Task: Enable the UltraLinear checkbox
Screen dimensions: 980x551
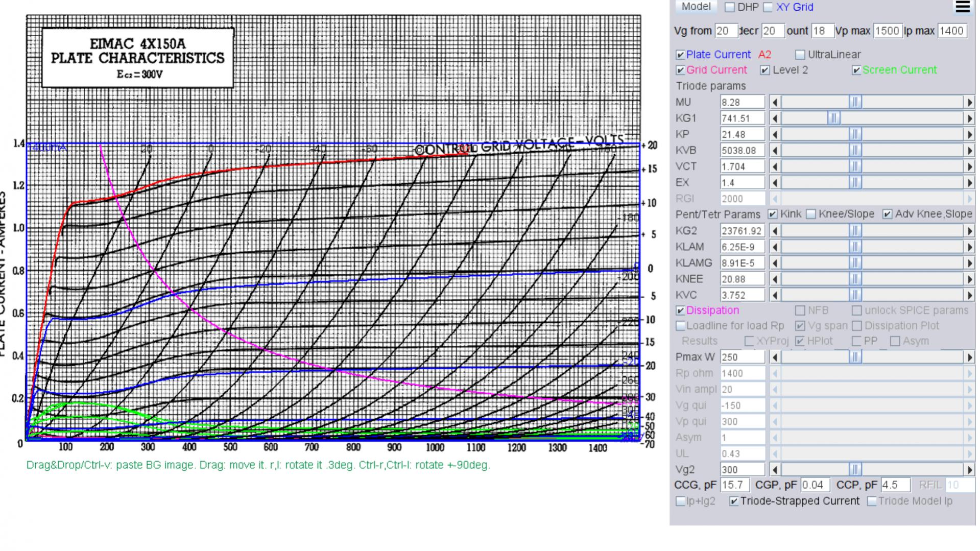Action: click(800, 55)
